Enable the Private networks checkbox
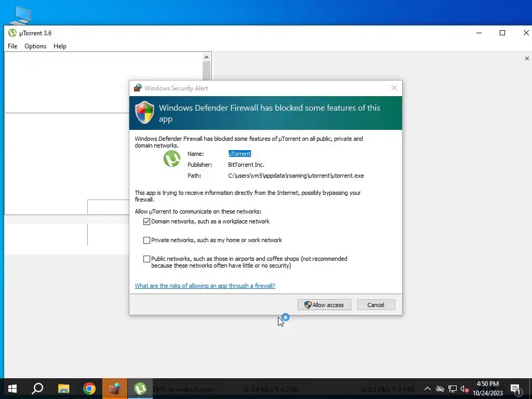The height and width of the screenshot is (399, 532). pyautogui.click(x=147, y=240)
